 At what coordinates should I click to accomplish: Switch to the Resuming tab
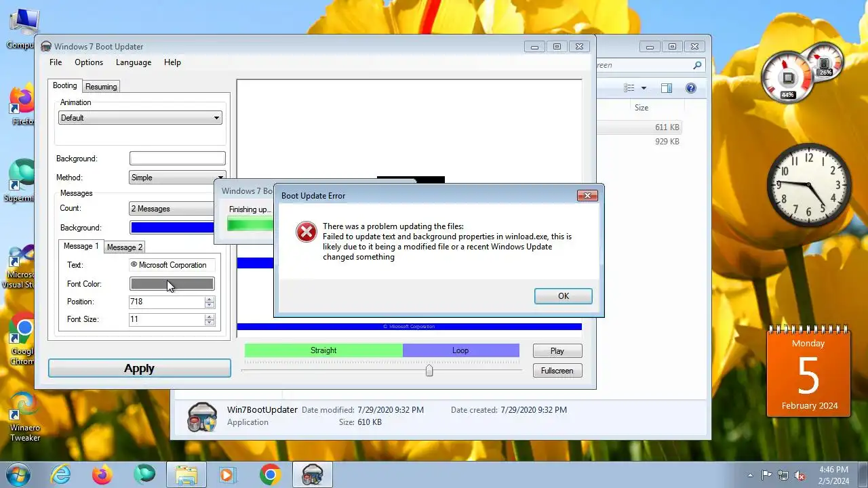click(101, 87)
